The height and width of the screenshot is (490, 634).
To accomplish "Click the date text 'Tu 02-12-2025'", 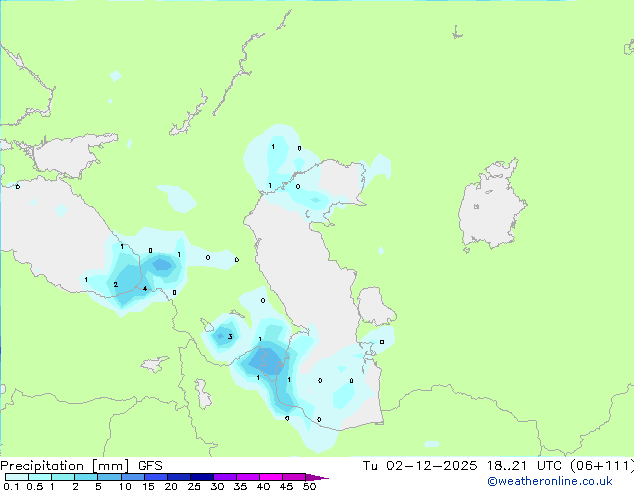I will coord(420,466).
